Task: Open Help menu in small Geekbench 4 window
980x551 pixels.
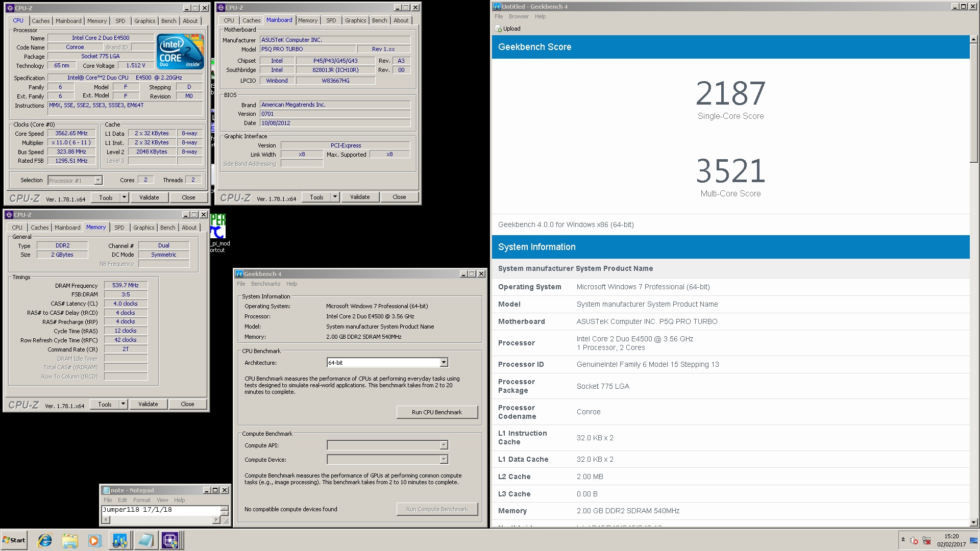Action: [291, 284]
